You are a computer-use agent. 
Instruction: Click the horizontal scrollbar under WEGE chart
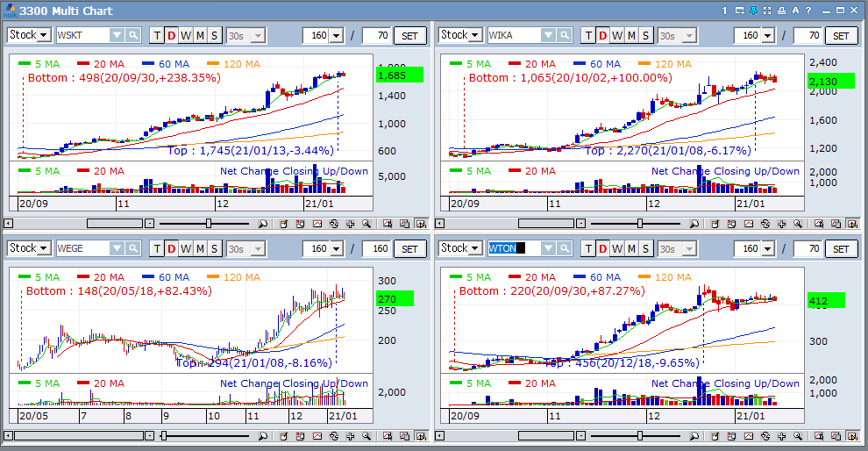click(x=79, y=436)
